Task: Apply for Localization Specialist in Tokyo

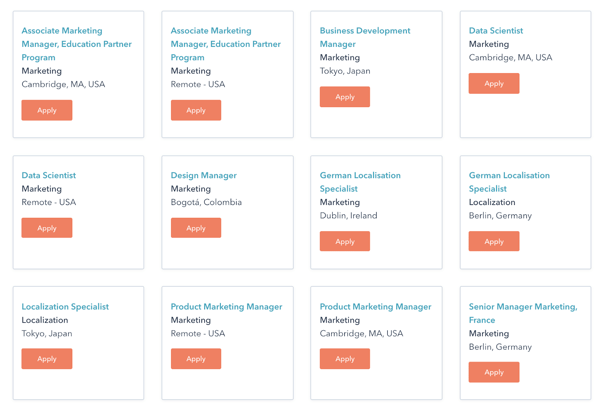Action: pyautogui.click(x=47, y=359)
